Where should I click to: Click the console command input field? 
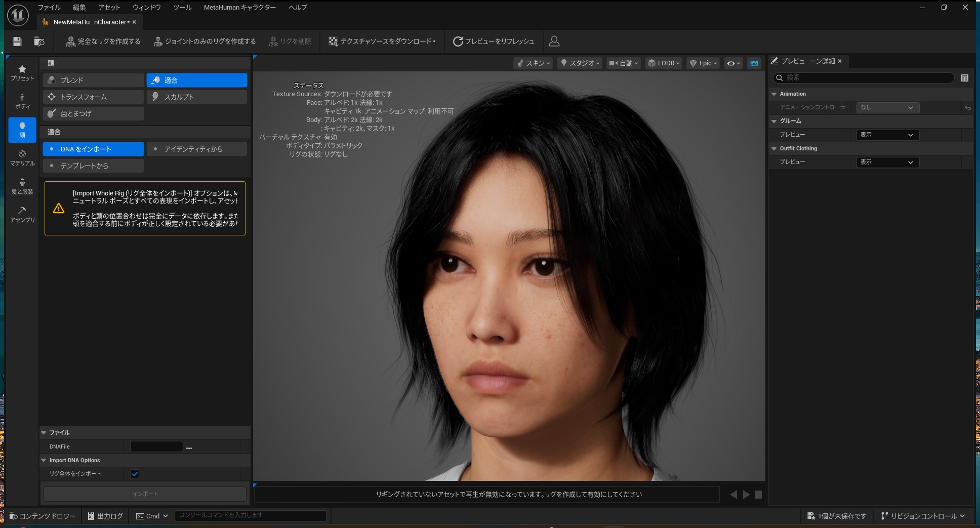(250, 515)
